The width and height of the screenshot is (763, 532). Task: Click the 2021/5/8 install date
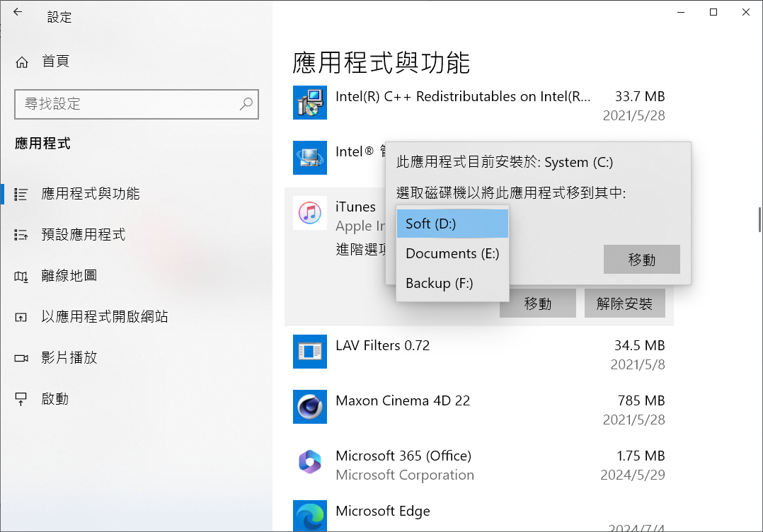[x=638, y=364]
